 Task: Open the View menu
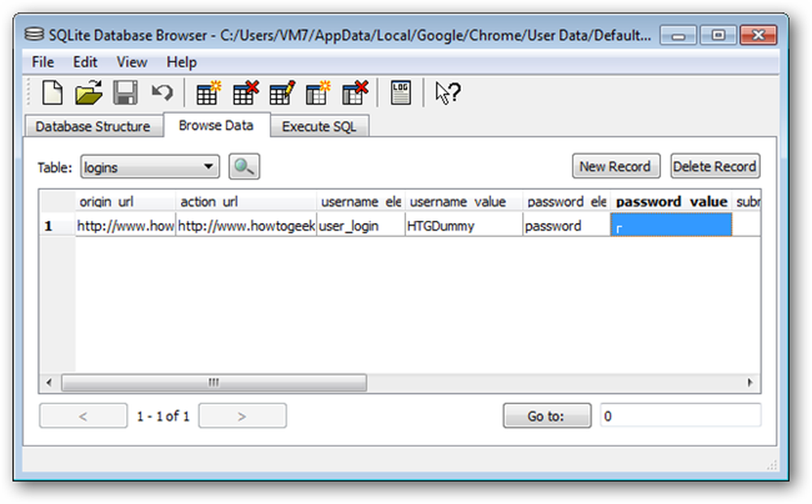click(132, 62)
